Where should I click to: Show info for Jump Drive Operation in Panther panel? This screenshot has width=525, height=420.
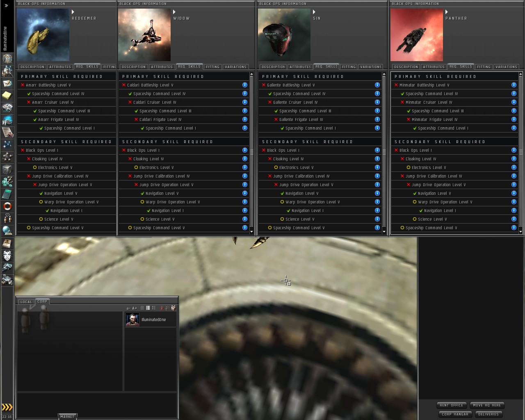(514, 185)
